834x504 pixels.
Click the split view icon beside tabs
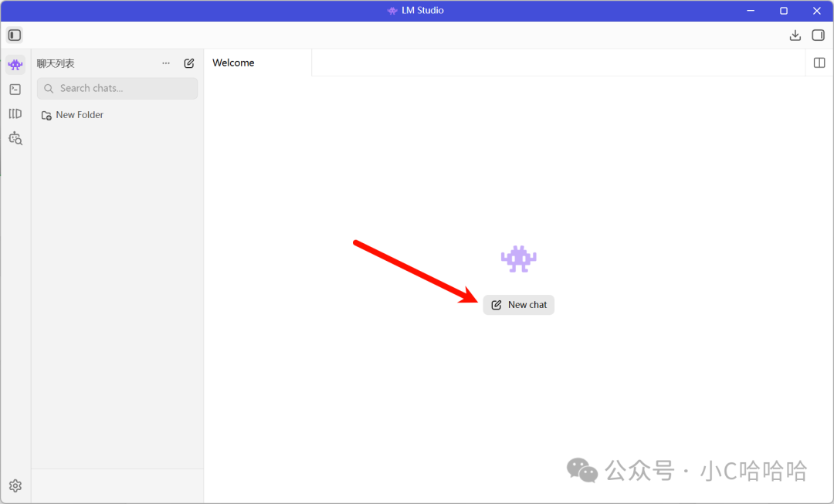tap(819, 63)
